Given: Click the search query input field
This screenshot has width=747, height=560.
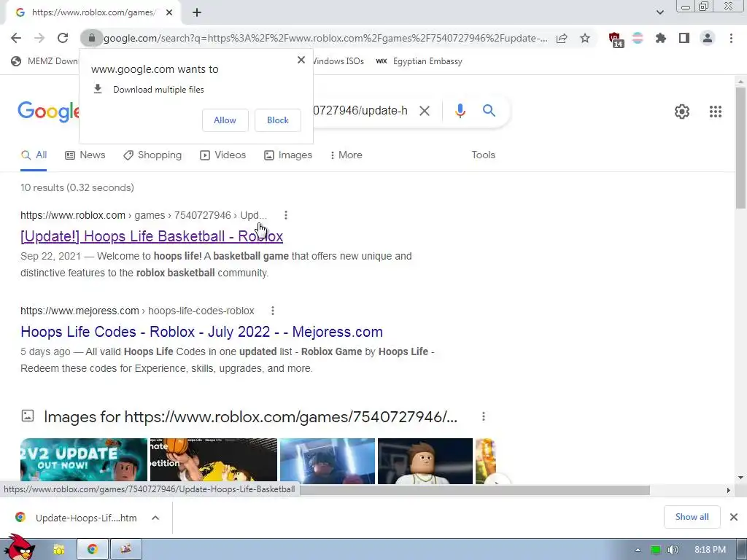Looking at the screenshot, I should [360, 111].
